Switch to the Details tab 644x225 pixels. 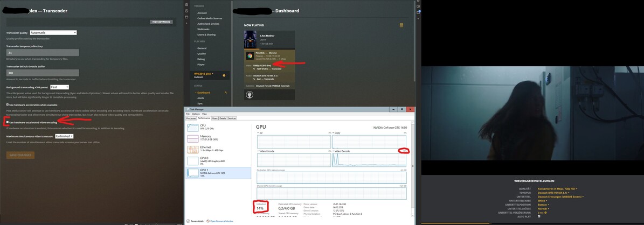[223, 118]
